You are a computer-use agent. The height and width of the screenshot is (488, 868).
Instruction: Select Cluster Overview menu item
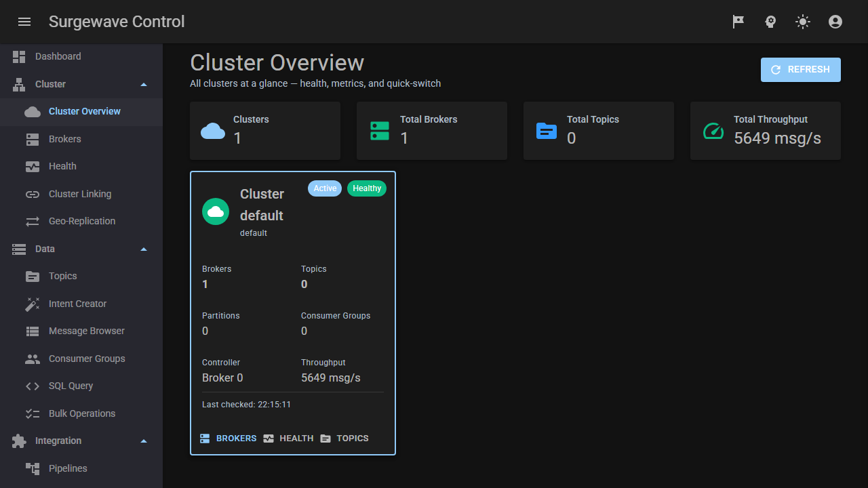pyautogui.click(x=81, y=112)
